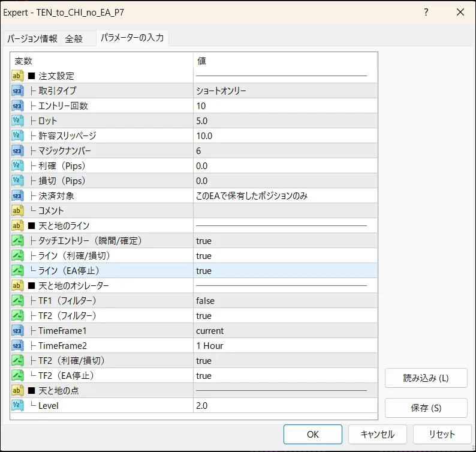The width and height of the screenshot is (476, 452).
Task: Click the ab icon beside 注文設定
Action: coord(17,76)
